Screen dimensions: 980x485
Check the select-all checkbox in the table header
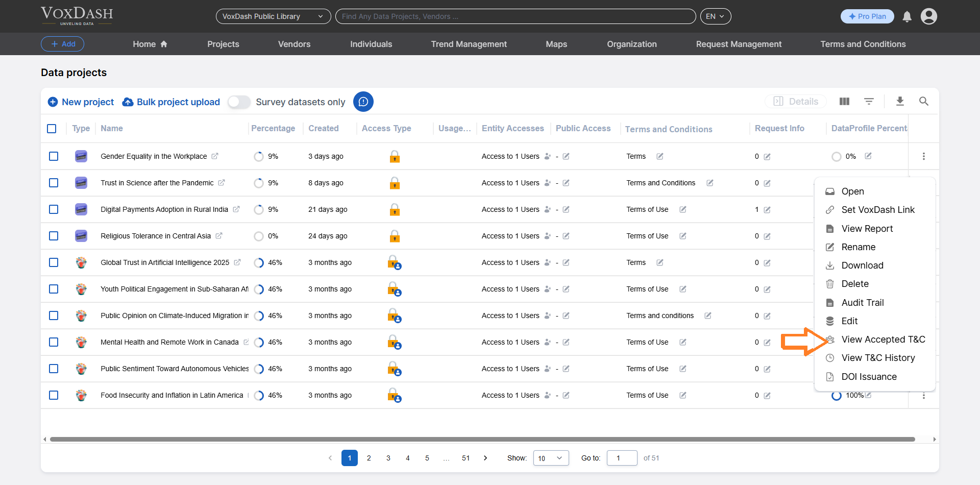52,128
